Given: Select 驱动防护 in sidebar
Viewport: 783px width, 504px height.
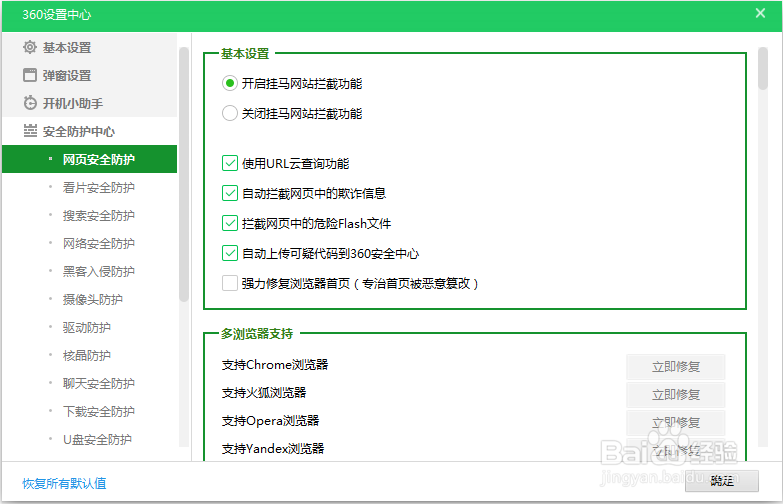Looking at the screenshot, I should tap(87, 327).
